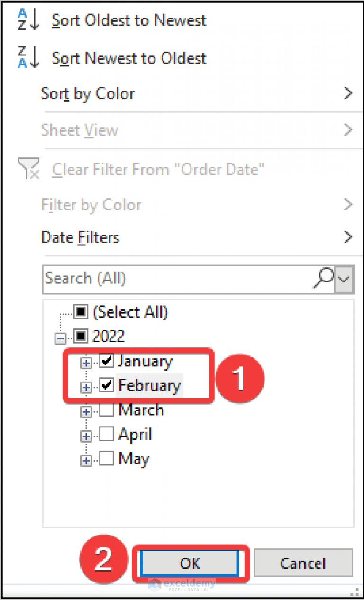This screenshot has height=600, width=364.
Task: Collapse the 2022 group using the minus box
Action: point(60,337)
